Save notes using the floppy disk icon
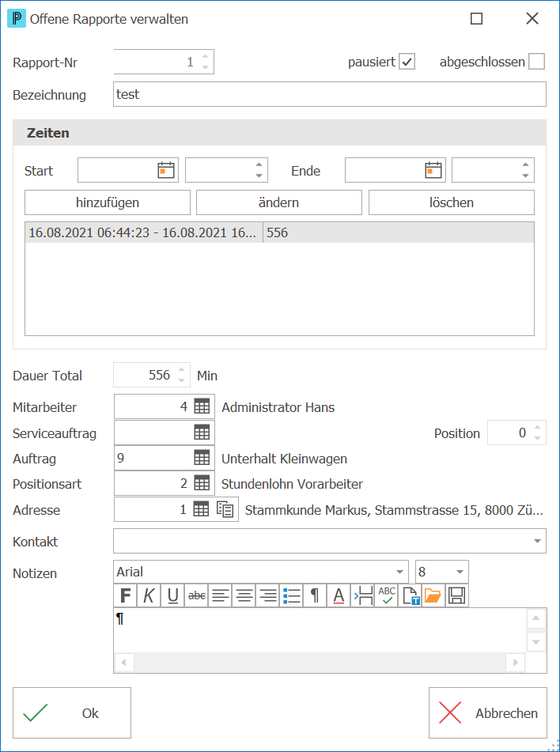This screenshot has width=560, height=752. [457, 595]
